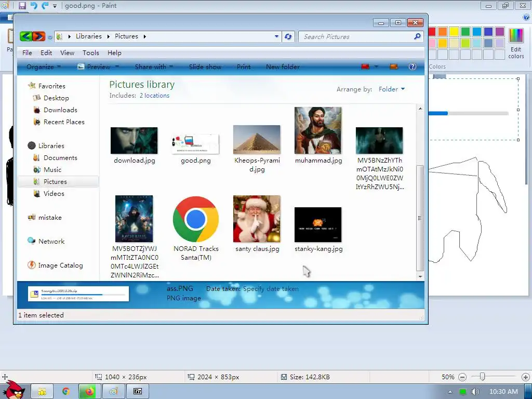The image size is (532, 399).
Task: Click the volume speaker tray icon
Action: coord(475,392)
